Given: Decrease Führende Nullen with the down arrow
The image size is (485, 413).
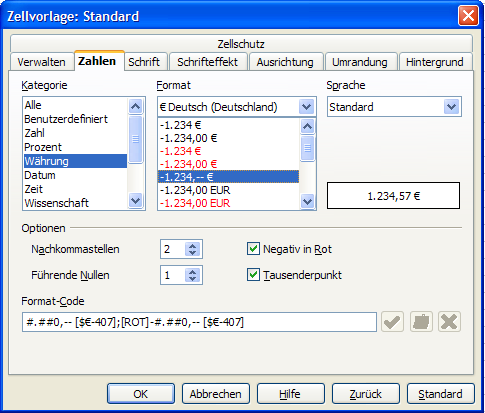Looking at the screenshot, I should [x=192, y=279].
